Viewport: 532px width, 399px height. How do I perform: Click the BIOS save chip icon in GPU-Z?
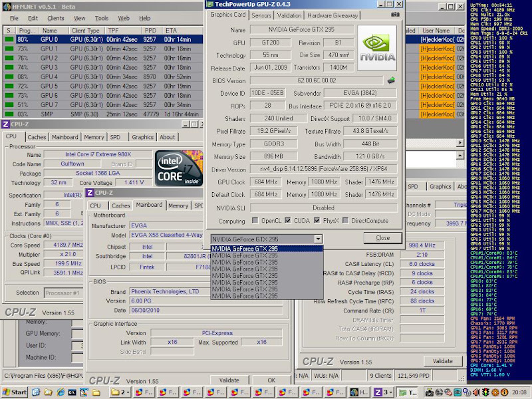click(391, 80)
